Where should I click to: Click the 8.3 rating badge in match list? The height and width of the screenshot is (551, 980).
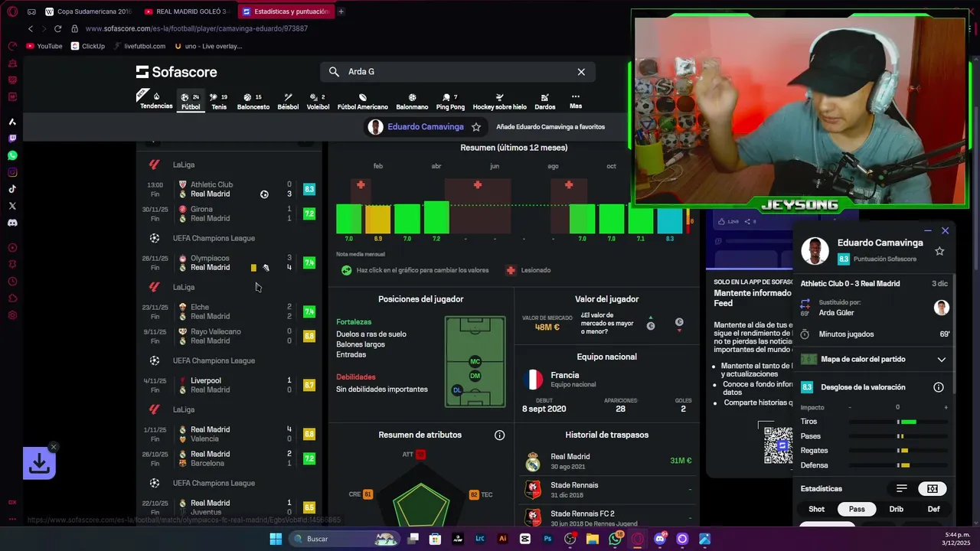tap(309, 189)
